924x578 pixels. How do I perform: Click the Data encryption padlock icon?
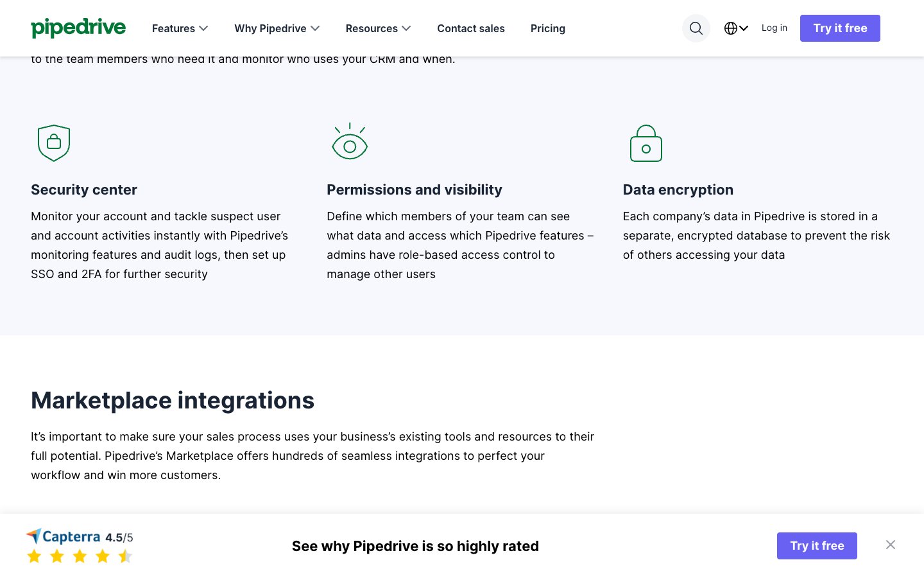click(646, 143)
